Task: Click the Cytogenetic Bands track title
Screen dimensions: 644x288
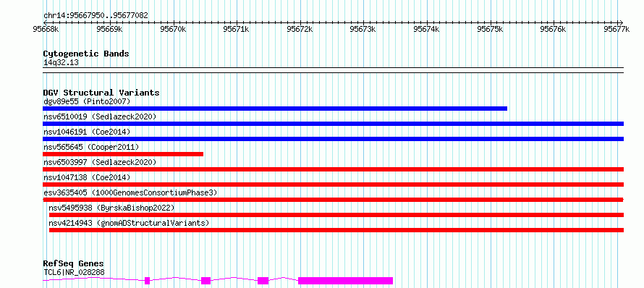Action: (x=86, y=54)
